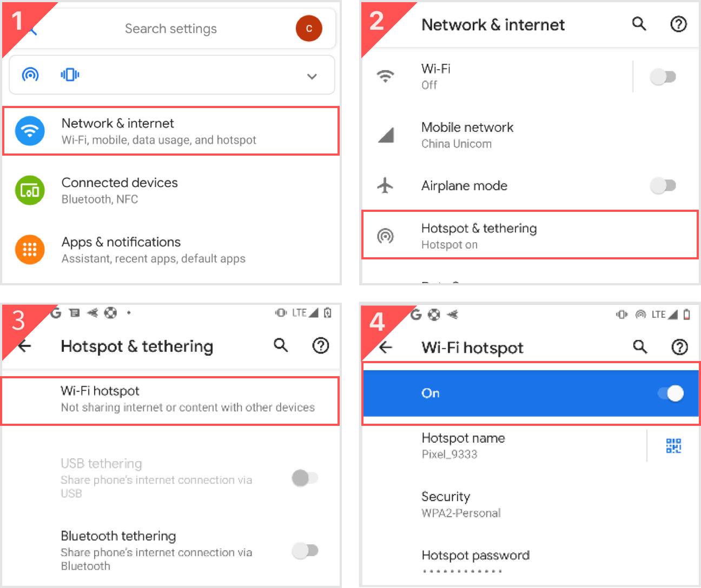Enable the Airplane mode switch
Image resolution: width=701 pixels, height=588 pixels.
pos(663,185)
